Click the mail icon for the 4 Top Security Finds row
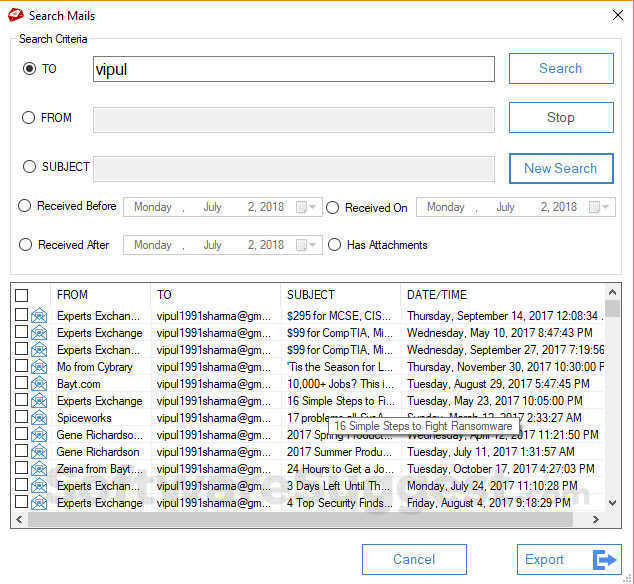Image resolution: width=634 pixels, height=584 pixels. (39, 503)
